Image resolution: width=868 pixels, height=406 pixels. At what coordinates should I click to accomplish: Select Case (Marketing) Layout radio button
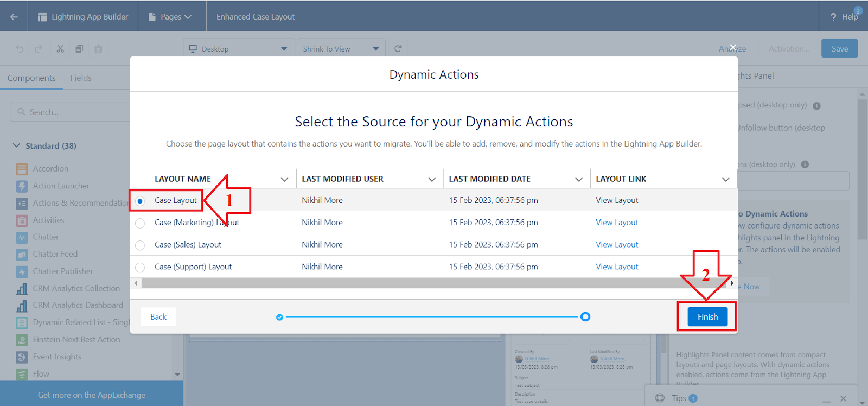[x=140, y=223]
